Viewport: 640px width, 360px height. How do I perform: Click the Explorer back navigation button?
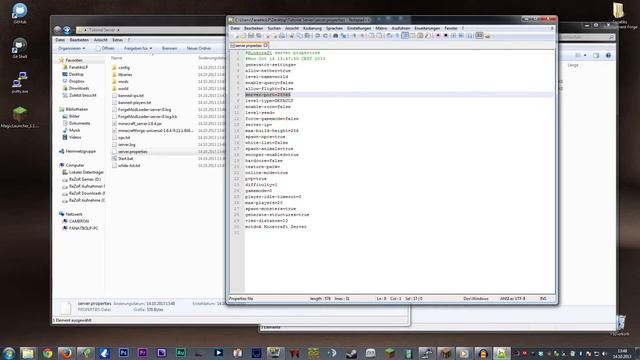tap(58, 30)
